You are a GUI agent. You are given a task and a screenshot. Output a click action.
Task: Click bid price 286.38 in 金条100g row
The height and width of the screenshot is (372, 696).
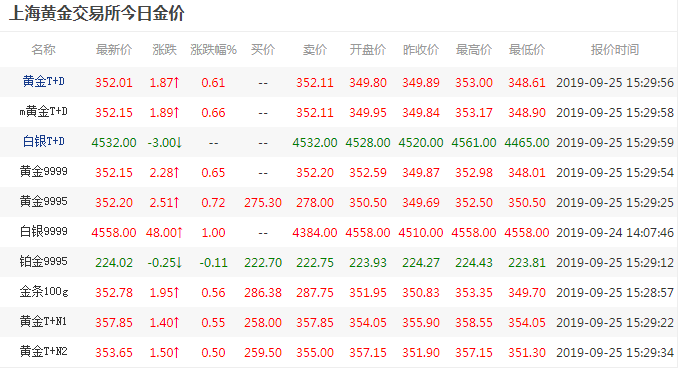(263, 293)
